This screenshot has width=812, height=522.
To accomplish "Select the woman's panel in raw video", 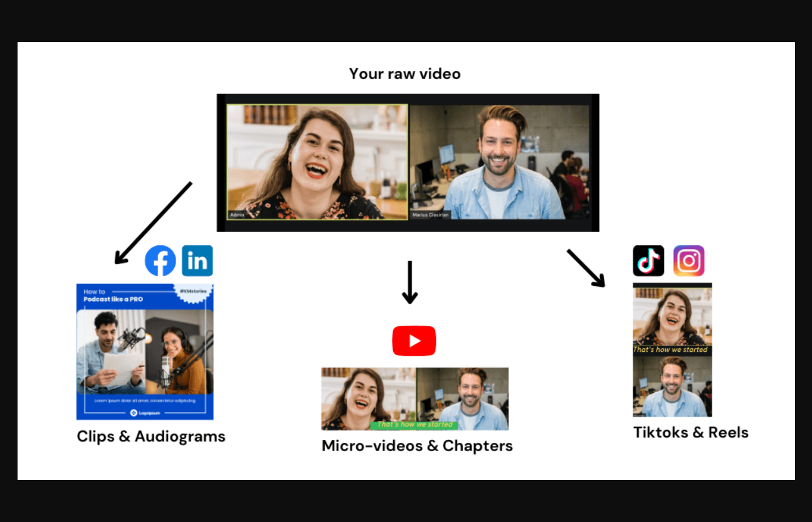I will (317, 162).
